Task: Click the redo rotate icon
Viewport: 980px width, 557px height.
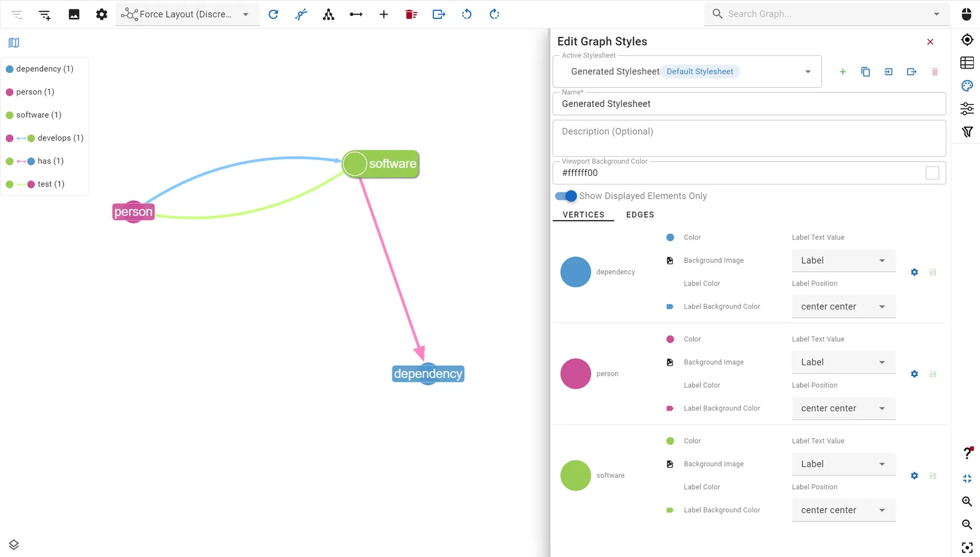Action: (x=494, y=14)
